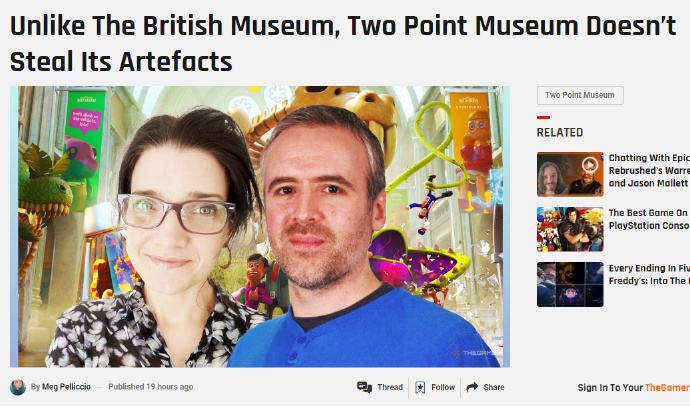690x414 pixels.
Task: Click Sign In To Your TheGamer link
Action: (x=634, y=388)
